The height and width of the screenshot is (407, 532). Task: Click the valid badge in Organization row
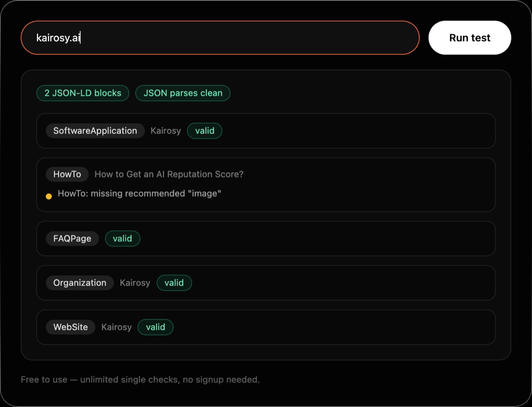click(174, 283)
